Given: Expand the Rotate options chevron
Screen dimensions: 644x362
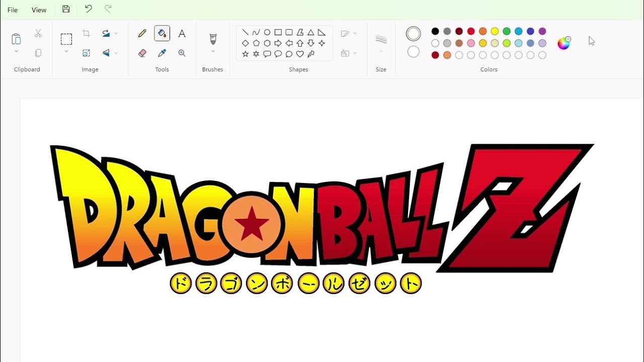Looking at the screenshot, I should pyautogui.click(x=116, y=33).
